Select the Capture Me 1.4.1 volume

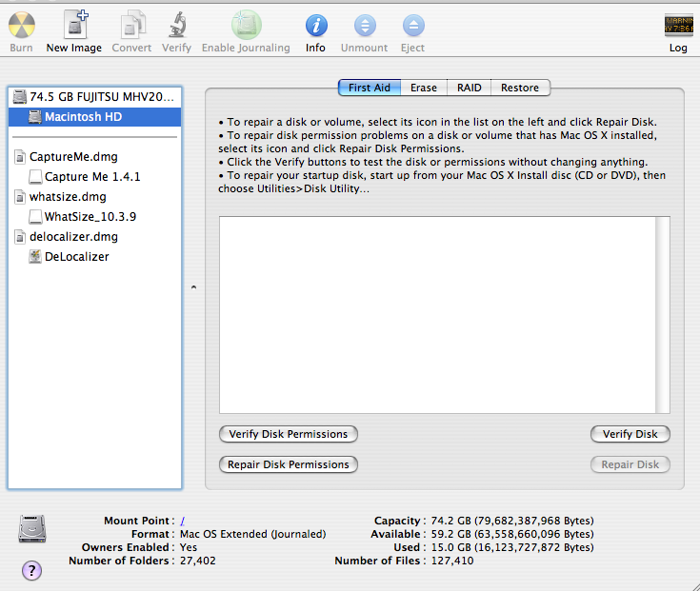pyautogui.click(x=94, y=177)
